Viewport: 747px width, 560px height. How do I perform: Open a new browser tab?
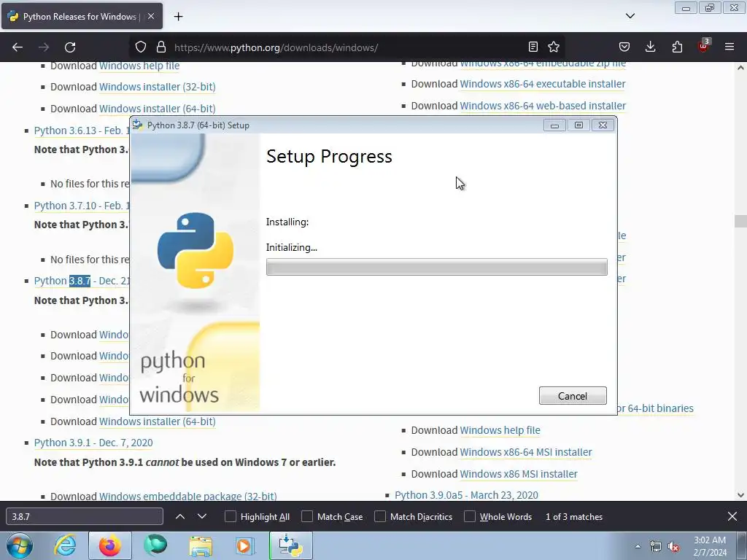[x=178, y=17]
